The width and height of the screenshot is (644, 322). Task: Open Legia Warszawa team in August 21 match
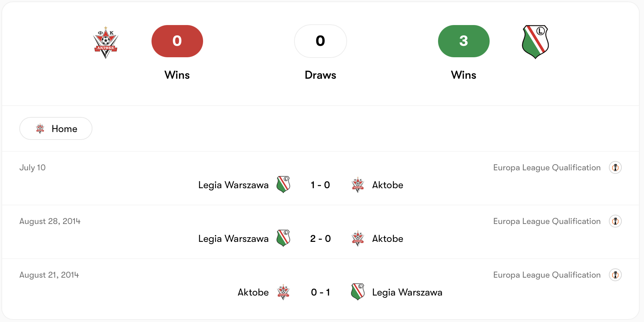(x=407, y=292)
